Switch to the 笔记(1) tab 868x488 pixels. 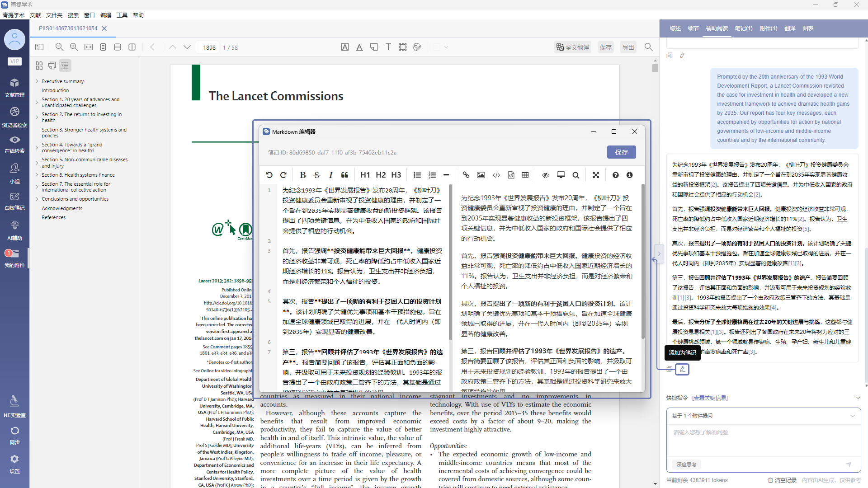coord(743,28)
